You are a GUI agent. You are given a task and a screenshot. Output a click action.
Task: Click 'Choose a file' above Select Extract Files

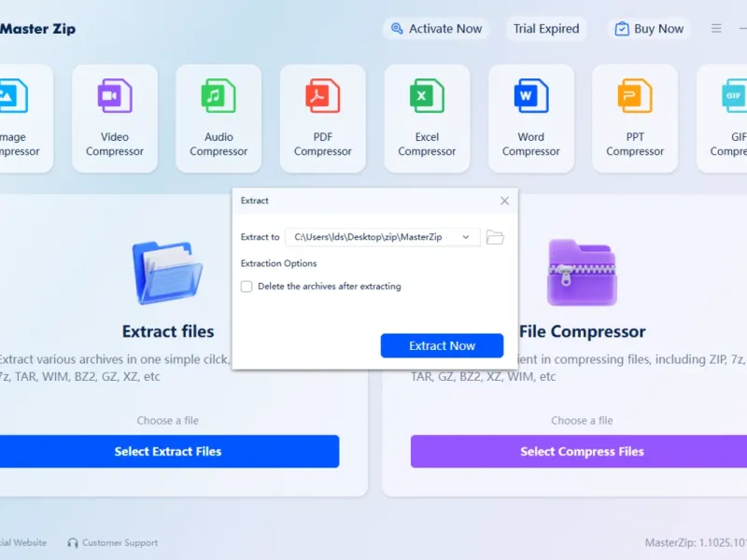[x=168, y=421]
